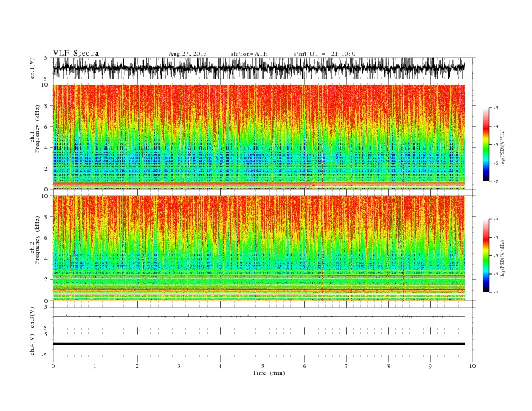Image resolution: width=532 pixels, height=411 pixels.
Task: Click the ch.2 'Frequency (kHz)' axis label
Action: [38, 240]
